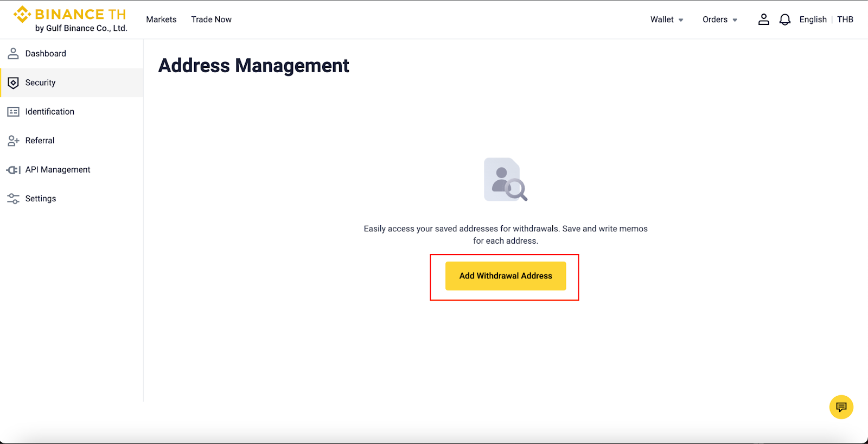Click the Referral add-person icon
Image resolution: width=868 pixels, height=444 pixels.
coord(13,141)
